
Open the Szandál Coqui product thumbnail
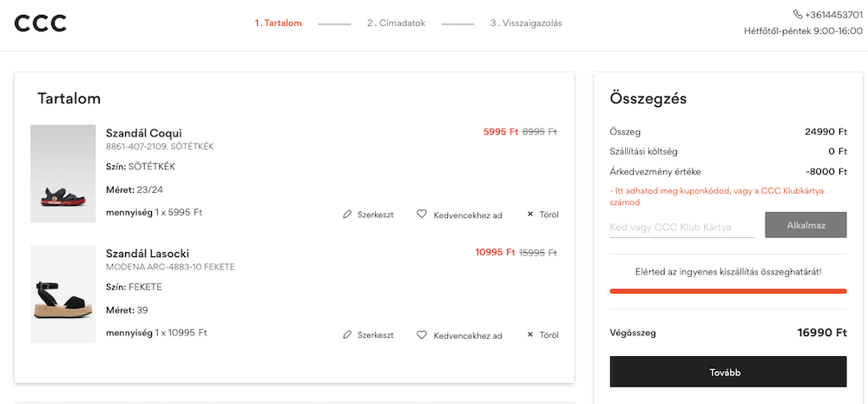tap(62, 173)
